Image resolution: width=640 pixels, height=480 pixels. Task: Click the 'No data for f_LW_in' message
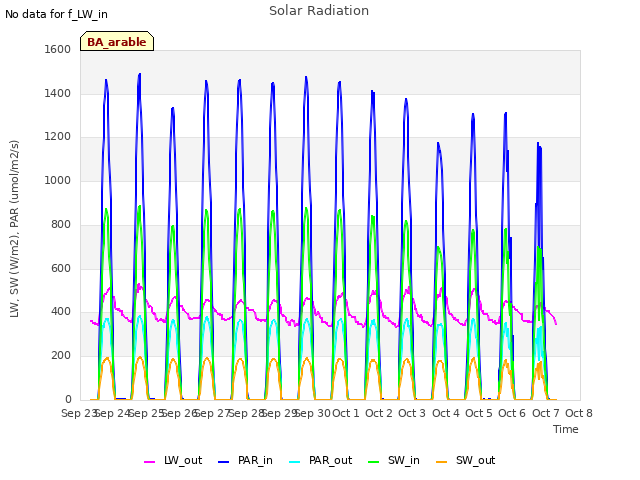56,14
